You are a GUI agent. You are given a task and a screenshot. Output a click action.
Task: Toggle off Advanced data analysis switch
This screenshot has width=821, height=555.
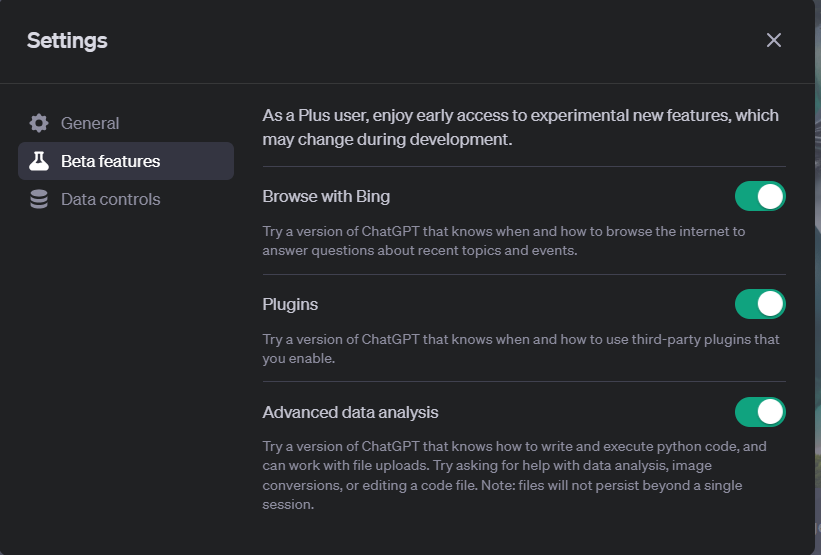click(x=760, y=412)
